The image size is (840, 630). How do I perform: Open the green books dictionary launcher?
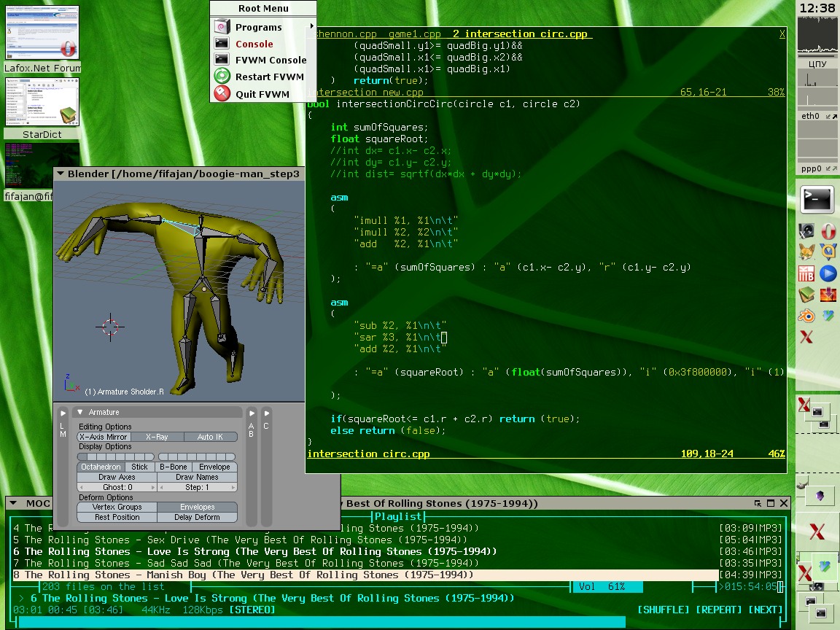pyautogui.click(x=806, y=295)
